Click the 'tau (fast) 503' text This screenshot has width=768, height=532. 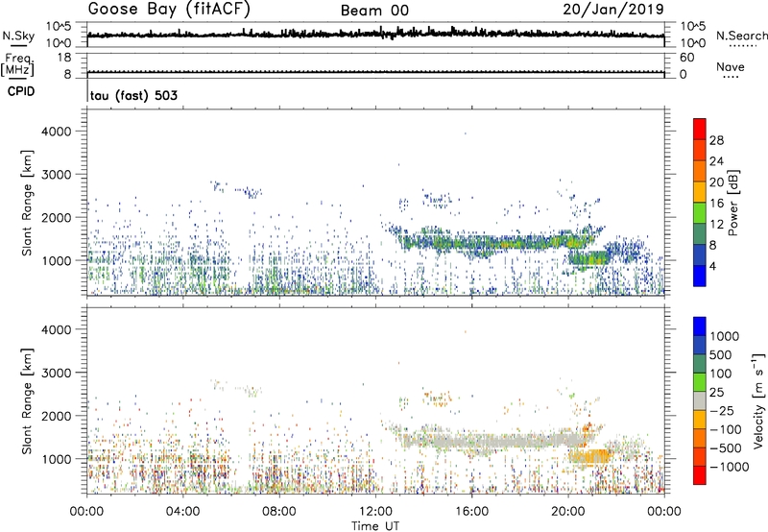pyautogui.click(x=133, y=95)
